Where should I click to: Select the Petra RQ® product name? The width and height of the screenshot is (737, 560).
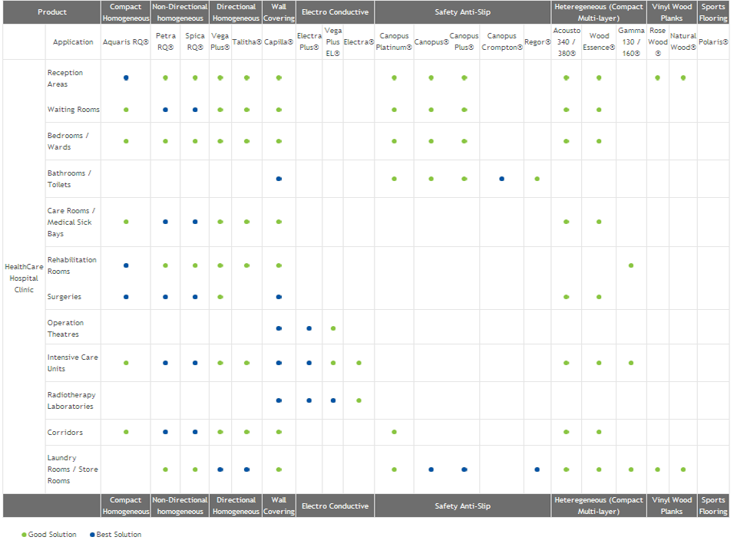click(166, 42)
